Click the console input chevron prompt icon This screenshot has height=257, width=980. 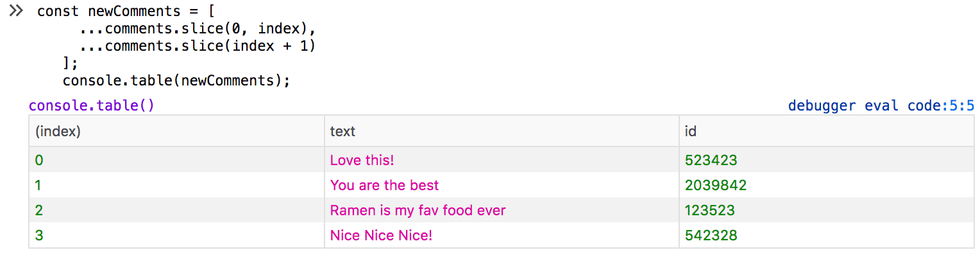pos(16,11)
